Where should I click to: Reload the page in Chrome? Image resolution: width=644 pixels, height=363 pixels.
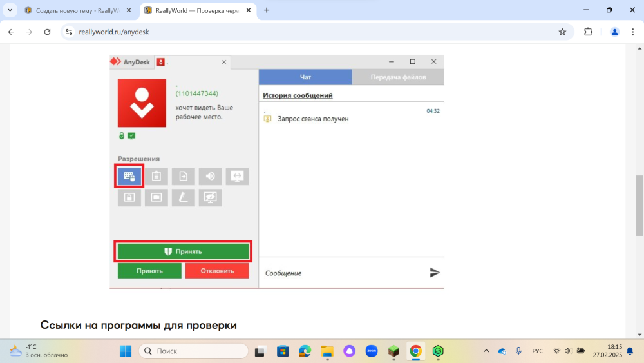pyautogui.click(x=47, y=32)
